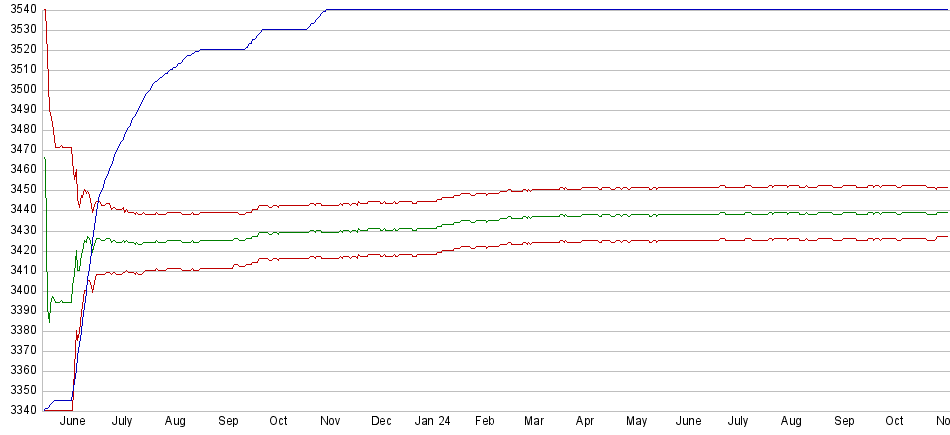Click the 3460 value on the y-axis
The width and height of the screenshot is (950, 435).
tap(19, 169)
